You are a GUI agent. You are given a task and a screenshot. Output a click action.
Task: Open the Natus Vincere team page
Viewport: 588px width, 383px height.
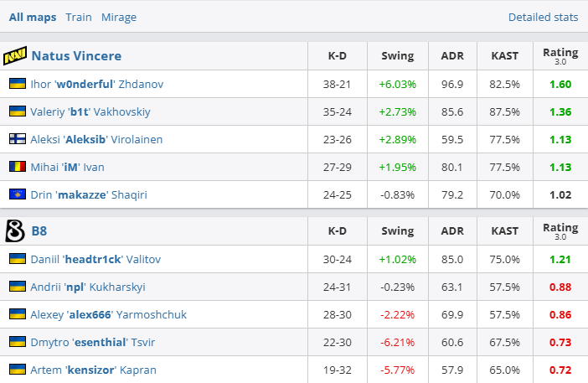76,56
